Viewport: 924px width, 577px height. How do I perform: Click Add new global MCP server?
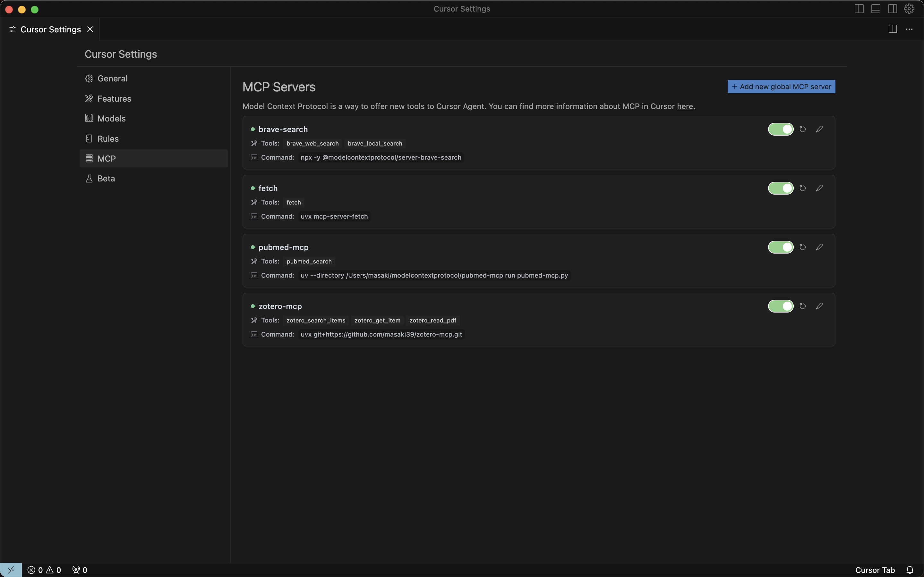[781, 87]
